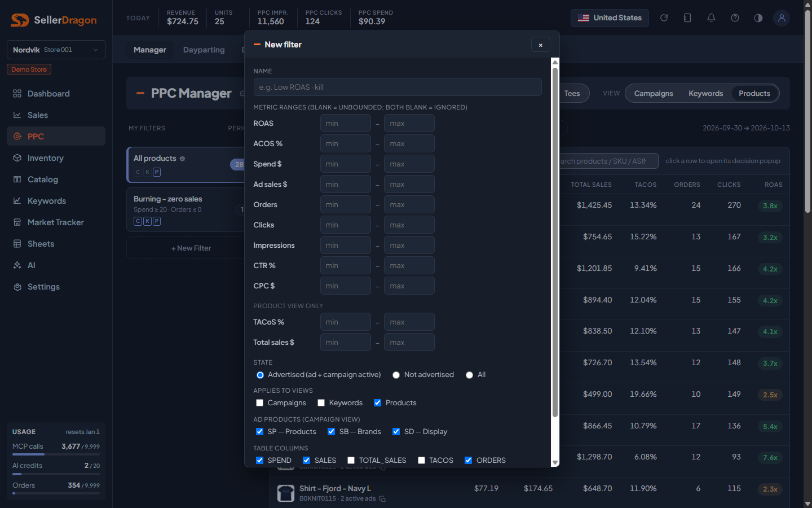Open Market Tracker page

56,222
